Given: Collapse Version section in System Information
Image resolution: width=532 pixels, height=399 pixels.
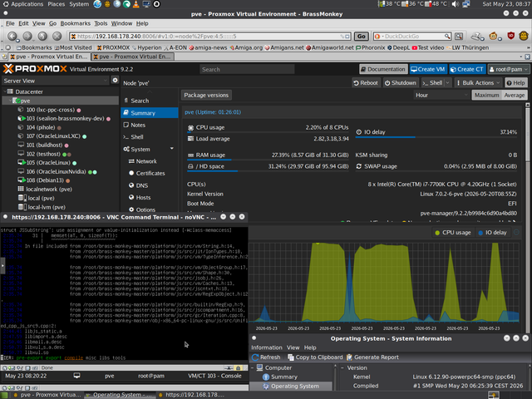Looking at the screenshot, I should [342, 367].
